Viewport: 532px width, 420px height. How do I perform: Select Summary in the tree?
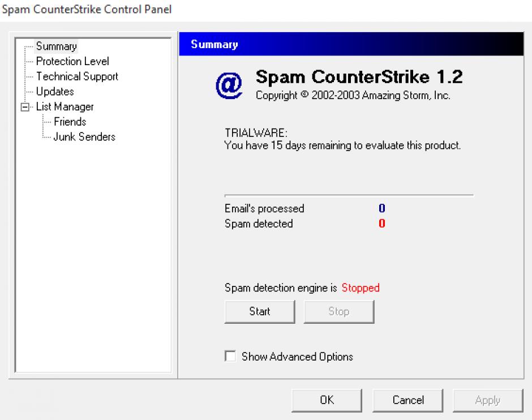(57, 46)
